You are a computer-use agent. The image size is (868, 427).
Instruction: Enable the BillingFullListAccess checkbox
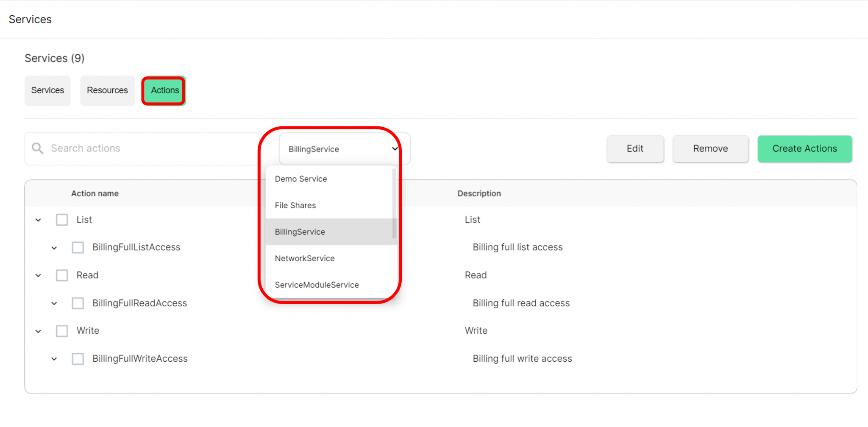pyautogui.click(x=78, y=247)
